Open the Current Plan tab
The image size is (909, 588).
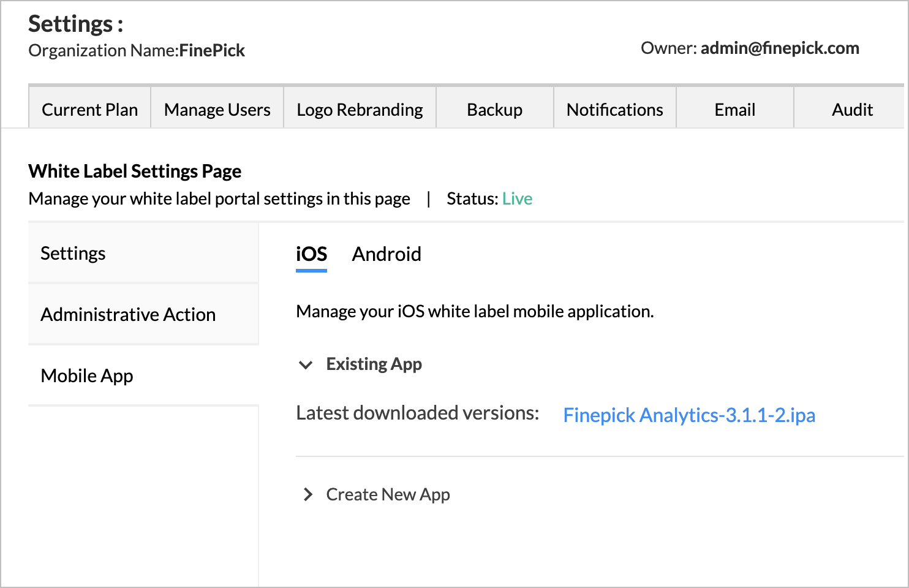(x=89, y=109)
